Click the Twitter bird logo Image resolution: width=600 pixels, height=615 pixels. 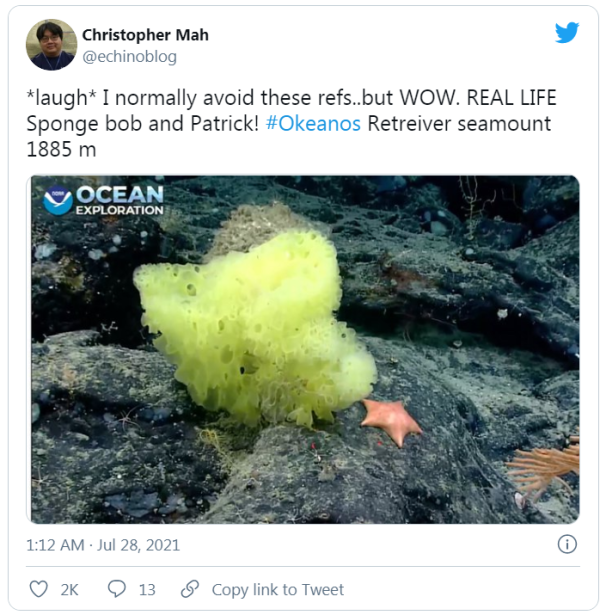coord(567,33)
